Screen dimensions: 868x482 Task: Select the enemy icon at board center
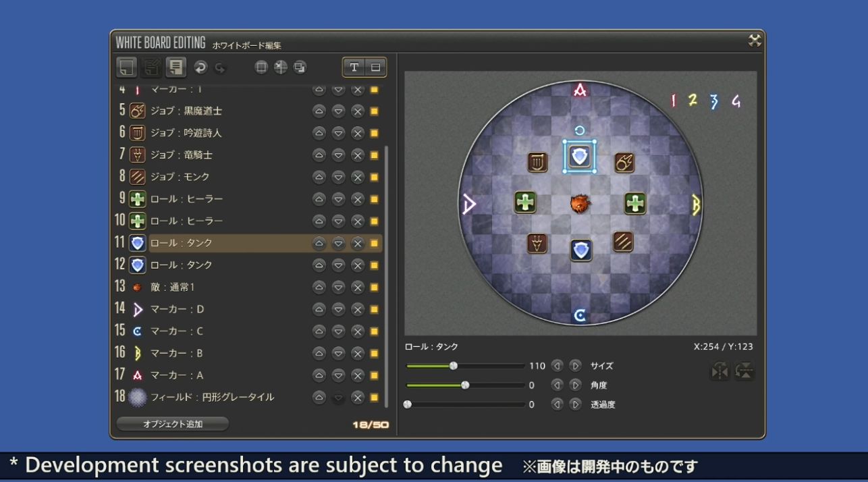click(x=580, y=203)
